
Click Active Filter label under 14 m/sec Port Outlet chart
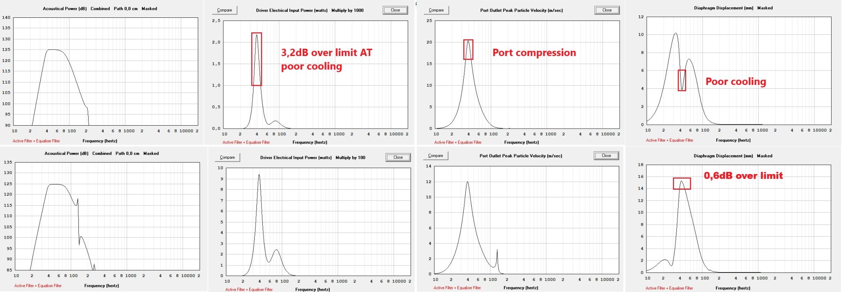457,288
